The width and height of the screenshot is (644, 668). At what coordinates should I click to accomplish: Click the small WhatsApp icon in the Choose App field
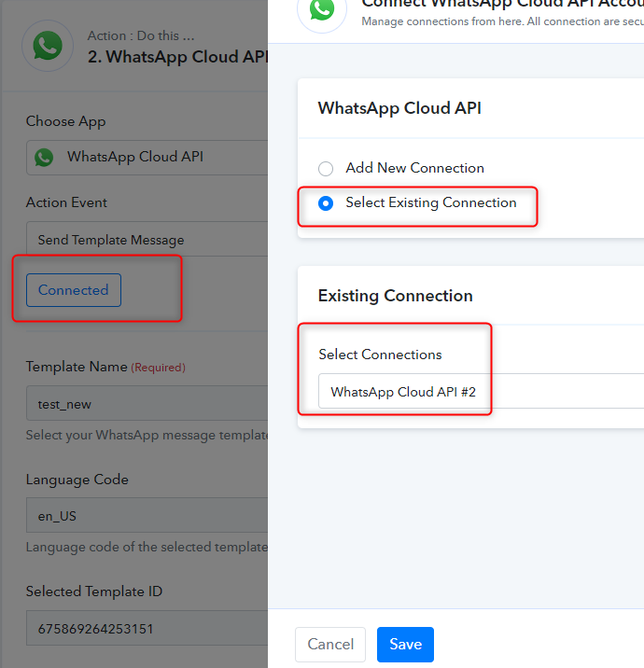[44, 157]
